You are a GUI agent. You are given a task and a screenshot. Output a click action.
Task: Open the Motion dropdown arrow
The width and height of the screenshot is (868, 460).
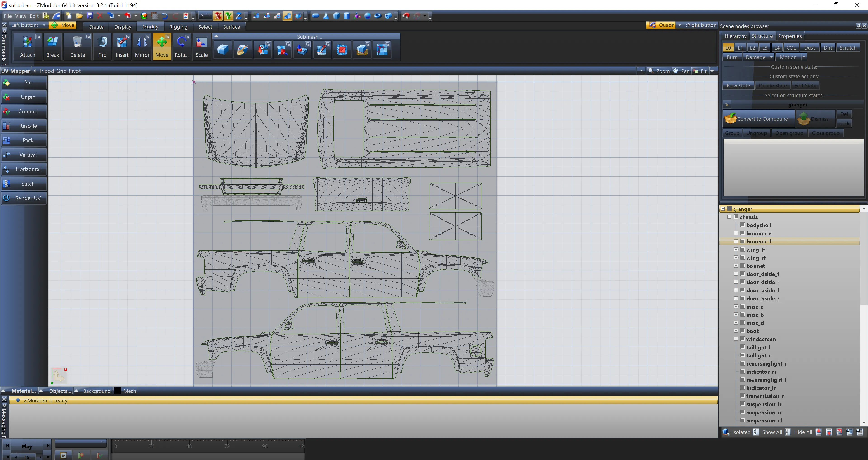pos(804,57)
